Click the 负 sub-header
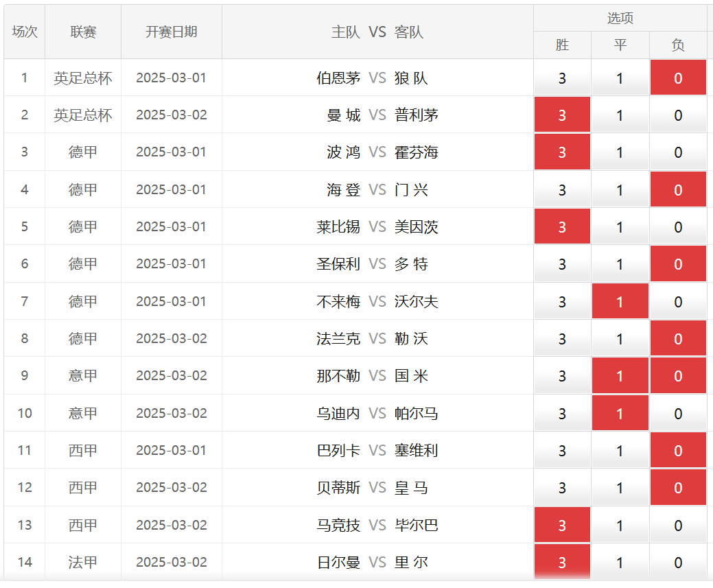The image size is (713, 588). tap(678, 45)
